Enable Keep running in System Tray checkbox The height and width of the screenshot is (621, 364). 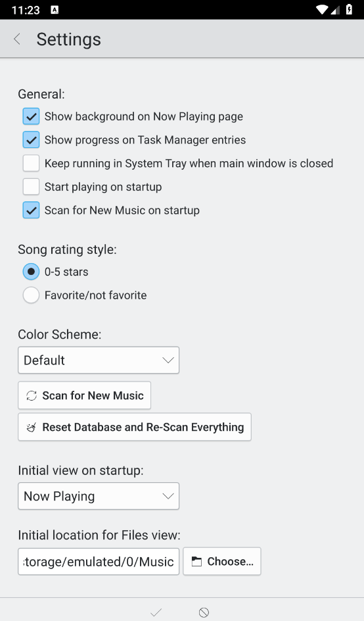(x=31, y=163)
